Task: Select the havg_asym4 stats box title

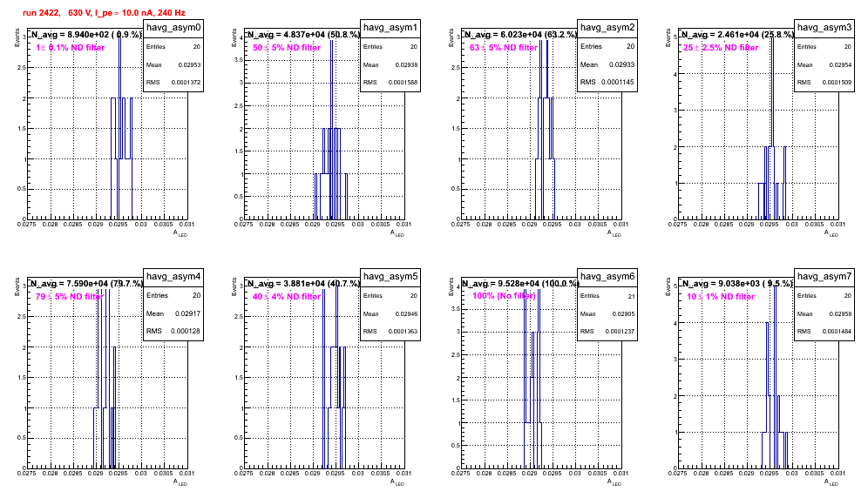Action: pyautogui.click(x=173, y=277)
